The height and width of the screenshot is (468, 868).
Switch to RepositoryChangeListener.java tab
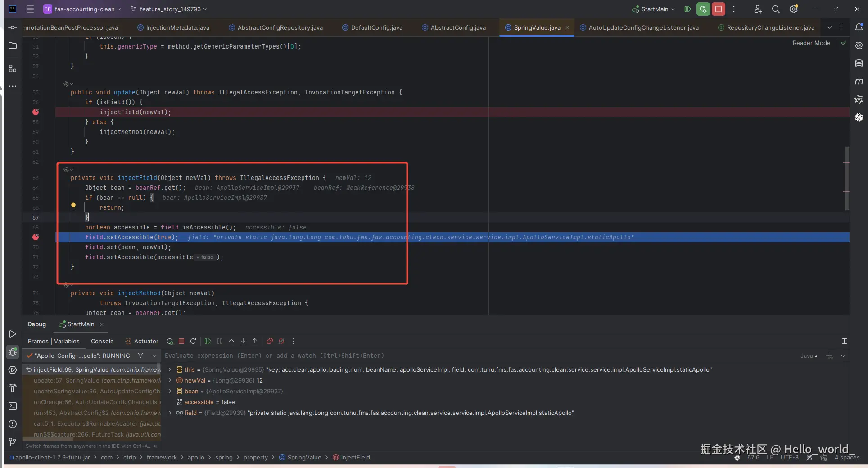coord(766,27)
